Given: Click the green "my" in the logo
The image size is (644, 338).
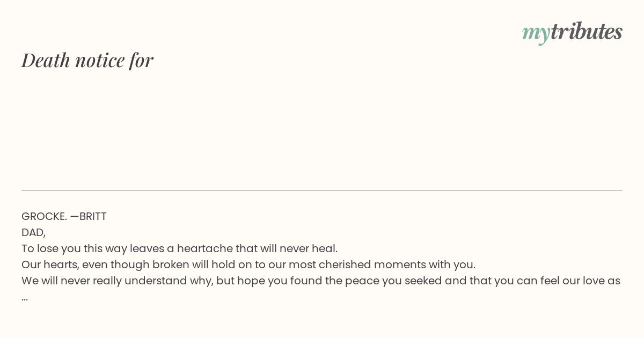Looking at the screenshot, I should pos(536,33).
